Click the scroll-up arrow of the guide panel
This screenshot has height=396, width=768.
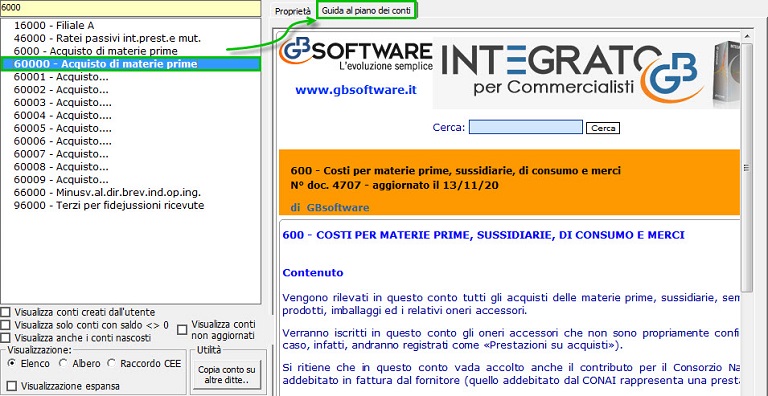tap(746, 36)
